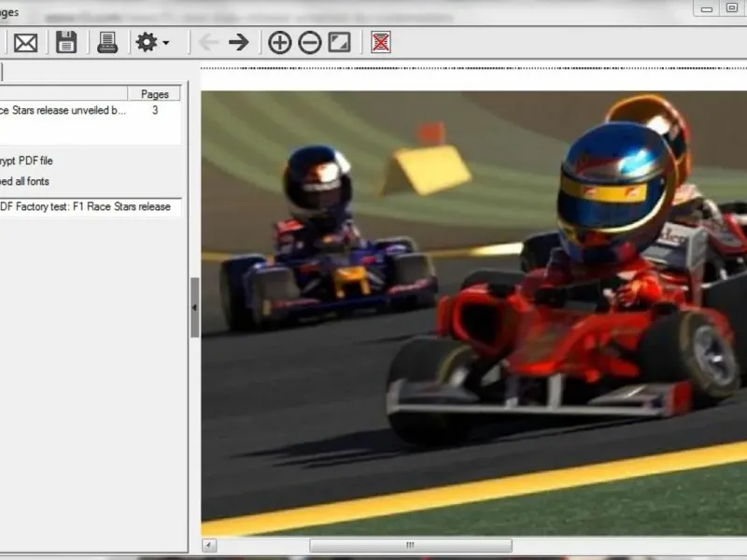Click the PDF Factory test title field
Image resolution: width=747 pixels, height=560 pixels.
89,206
